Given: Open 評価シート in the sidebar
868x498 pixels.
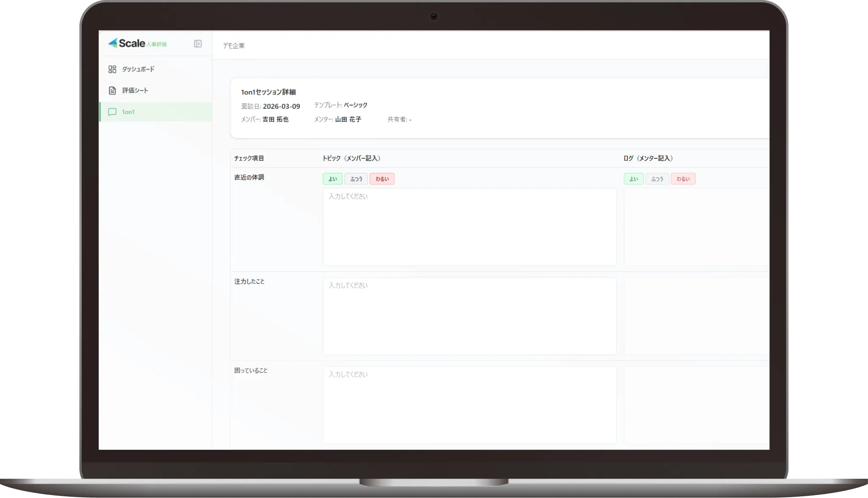Looking at the screenshot, I should pos(135,91).
